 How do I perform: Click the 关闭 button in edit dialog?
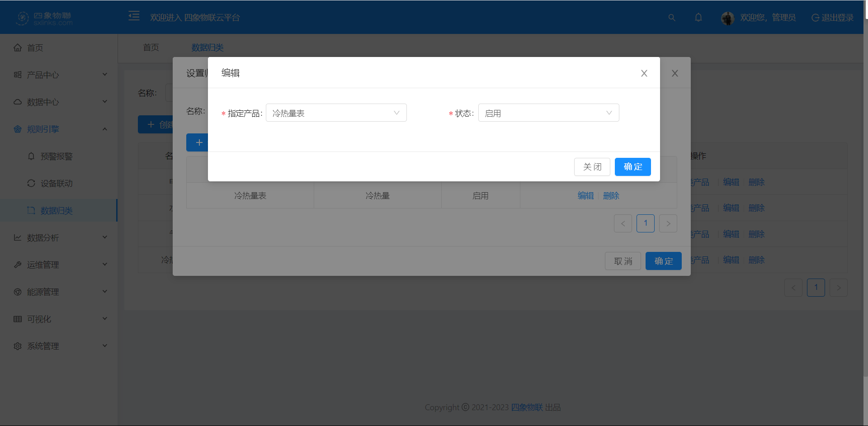pos(592,166)
